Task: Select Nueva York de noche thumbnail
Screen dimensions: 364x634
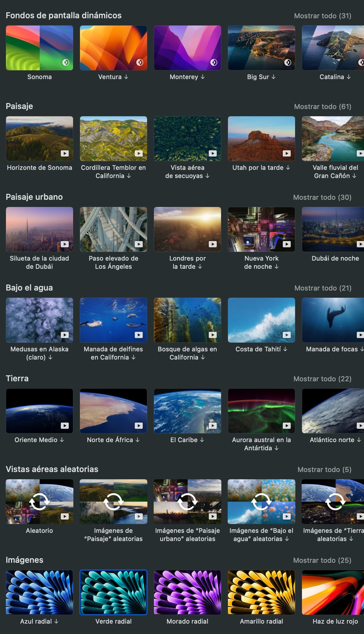Action: (x=261, y=229)
